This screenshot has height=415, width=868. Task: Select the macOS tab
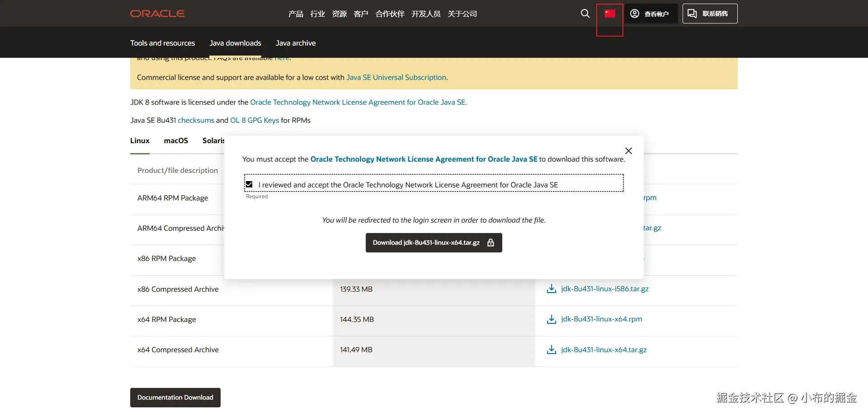point(176,140)
